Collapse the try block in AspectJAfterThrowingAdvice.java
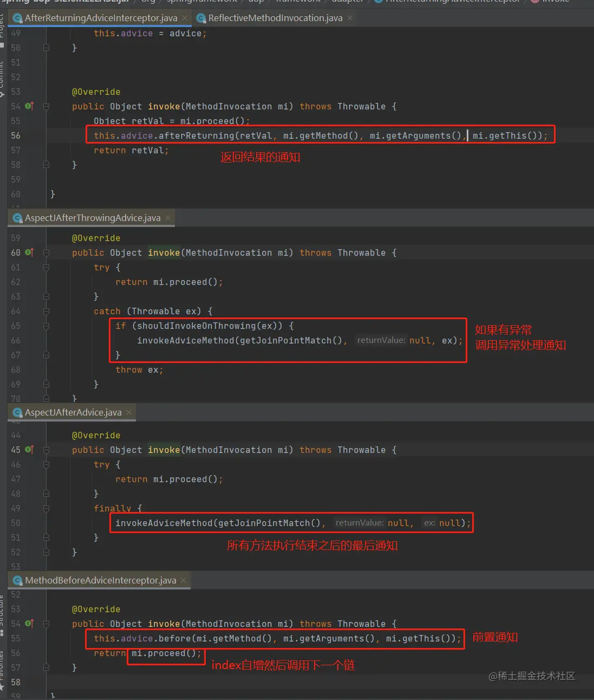Screen dimensions: 594x700 (x=46, y=268)
